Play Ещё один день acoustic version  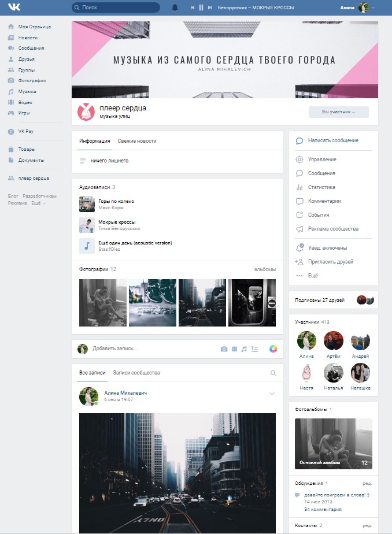coord(87,246)
